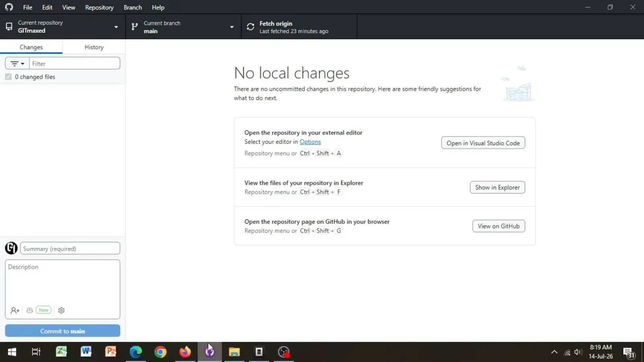
Task: Click the 'No local changes' heading
Action: (x=291, y=73)
